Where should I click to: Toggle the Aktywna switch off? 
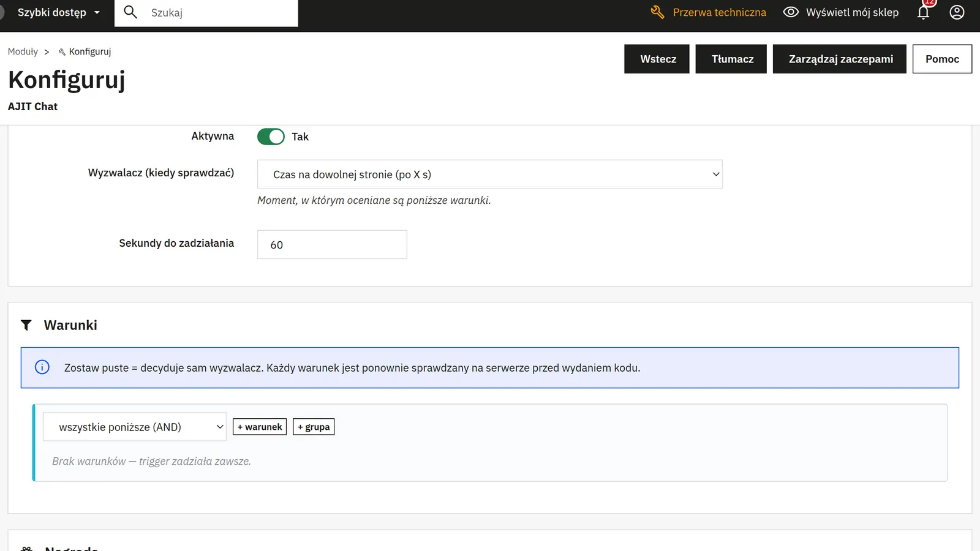tap(271, 137)
